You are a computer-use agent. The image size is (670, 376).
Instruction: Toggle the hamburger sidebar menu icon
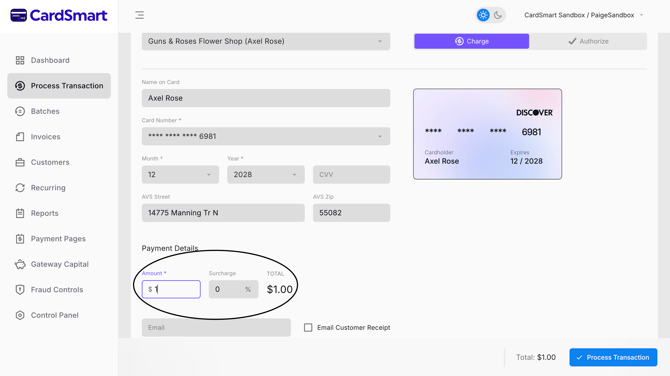[139, 15]
